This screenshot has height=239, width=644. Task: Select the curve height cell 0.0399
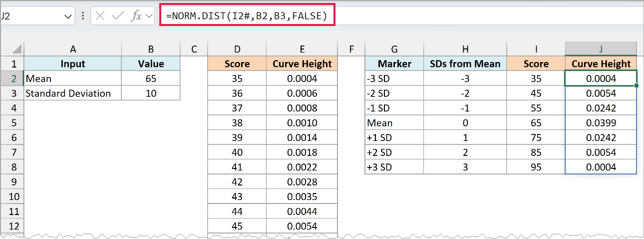pyautogui.click(x=601, y=122)
